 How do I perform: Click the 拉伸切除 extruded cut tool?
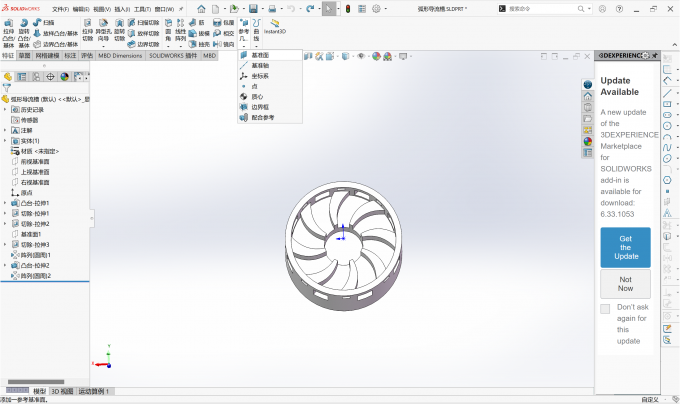[x=88, y=30]
